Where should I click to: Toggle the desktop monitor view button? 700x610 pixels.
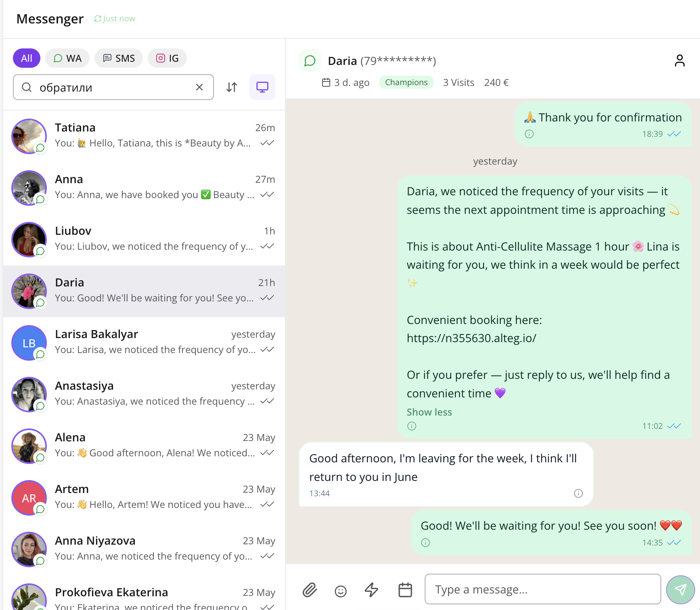click(262, 87)
